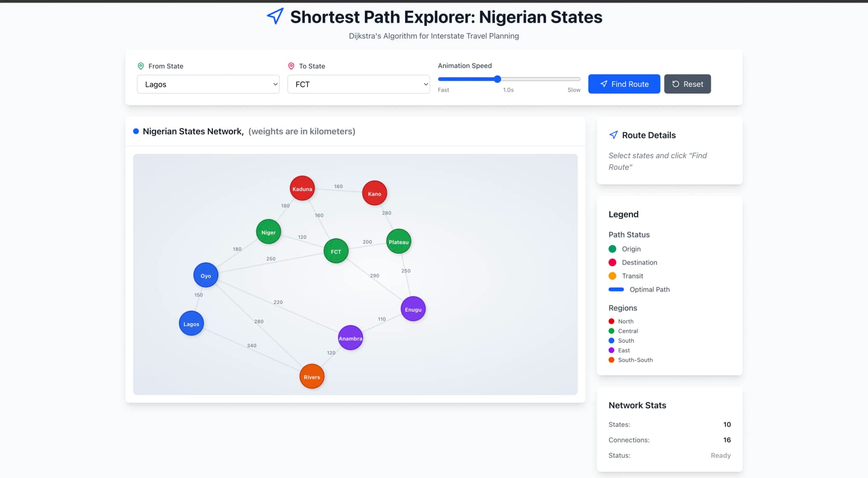Click the Find Route button
This screenshot has width=868, height=478.
click(x=624, y=84)
